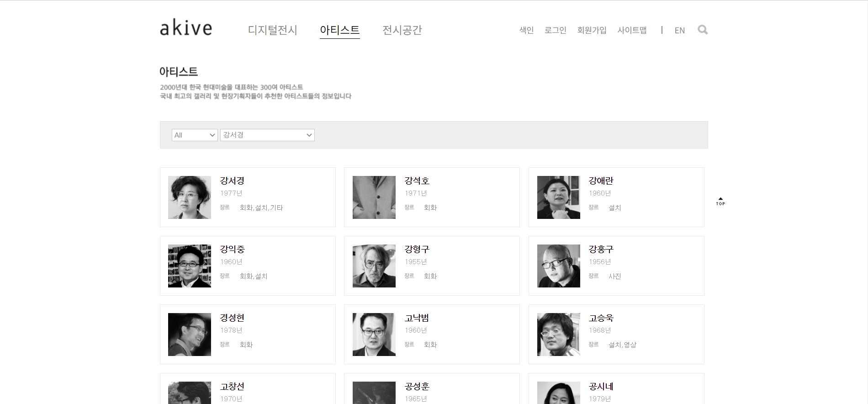This screenshot has width=868, height=404.
Task: Go to the 전시공간 menu
Action: click(x=402, y=30)
